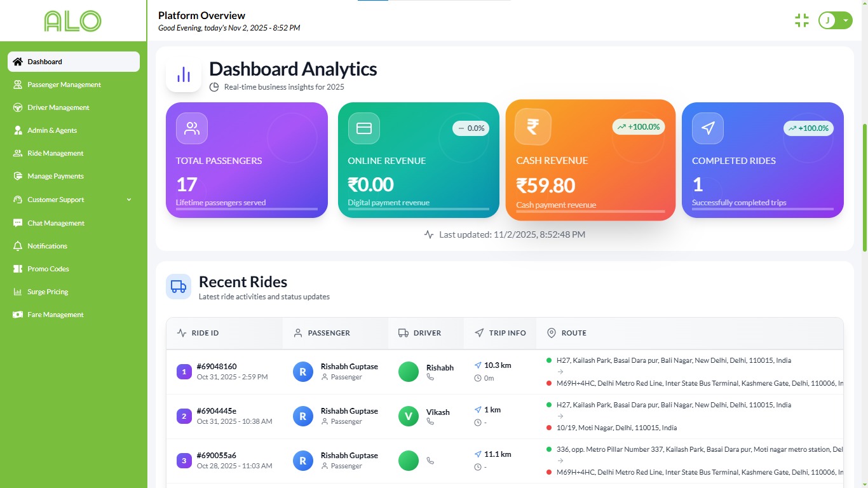Click the Ride Management sidebar icon
Screen dimensions: 868x488
tap(18, 153)
